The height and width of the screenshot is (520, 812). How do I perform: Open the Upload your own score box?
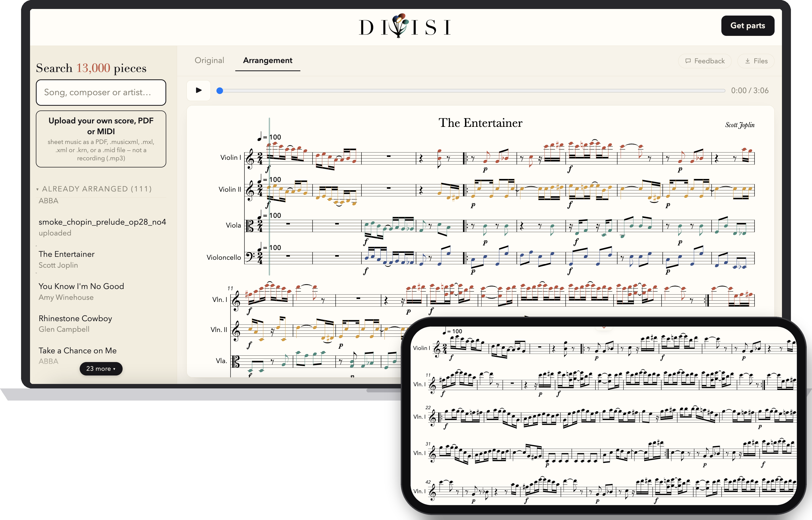[x=101, y=139]
